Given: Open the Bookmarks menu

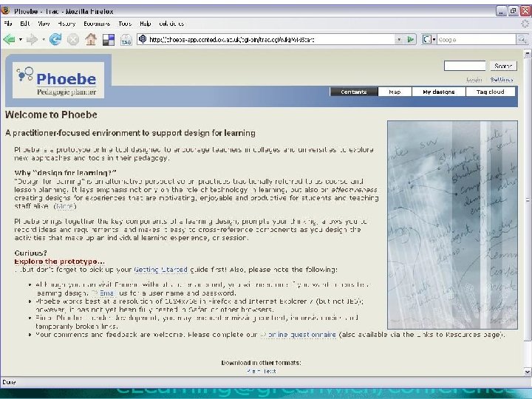Looking at the screenshot, I should 97,24.
